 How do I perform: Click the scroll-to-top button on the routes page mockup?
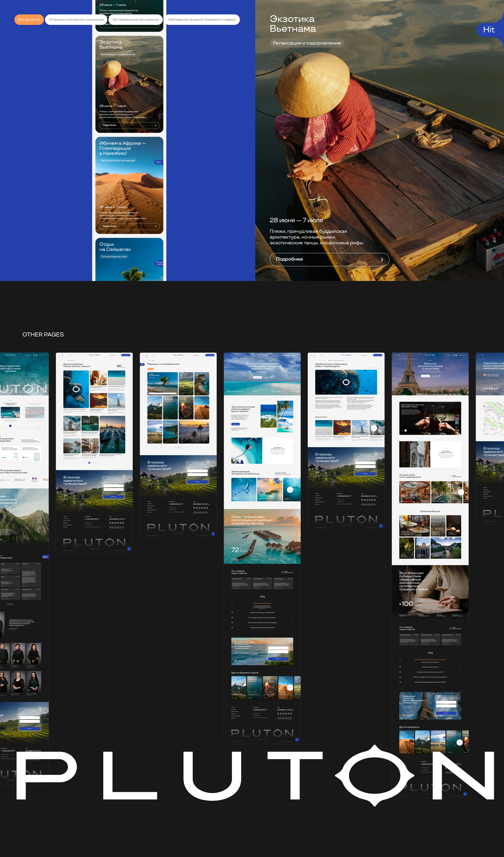pyautogui.click(x=213, y=534)
